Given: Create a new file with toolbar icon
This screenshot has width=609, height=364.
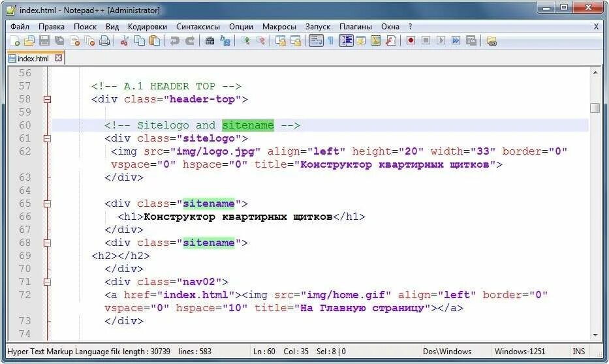Looking at the screenshot, I should point(15,40).
